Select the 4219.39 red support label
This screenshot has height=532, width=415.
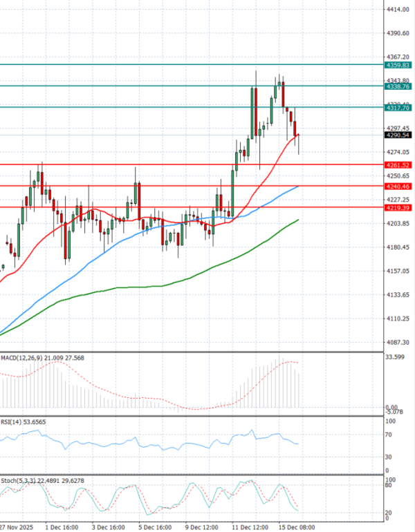point(398,207)
